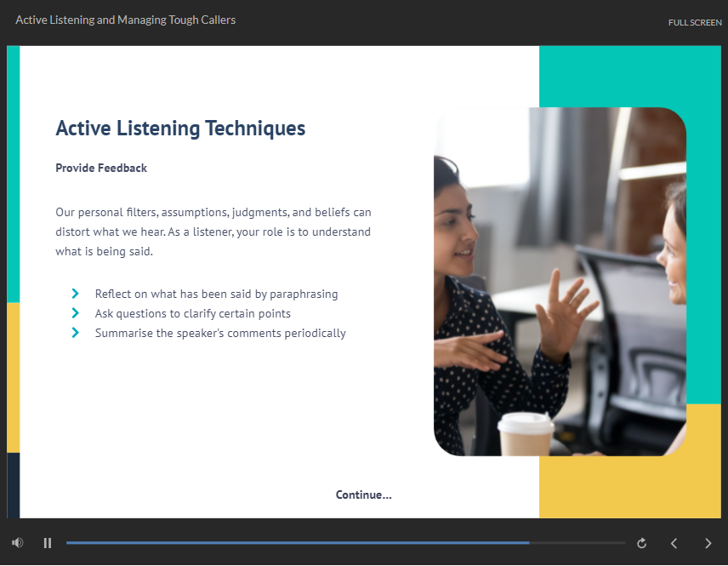Click 'Summarise the speaker's comments periodically' text
The width and height of the screenshot is (728, 566).
coord(220,333)
